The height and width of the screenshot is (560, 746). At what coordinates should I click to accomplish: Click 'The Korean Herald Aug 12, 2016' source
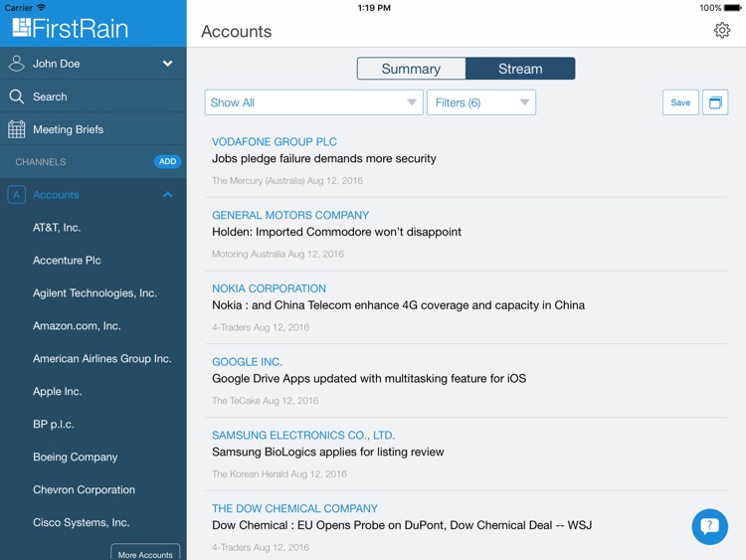pos(279,473)
